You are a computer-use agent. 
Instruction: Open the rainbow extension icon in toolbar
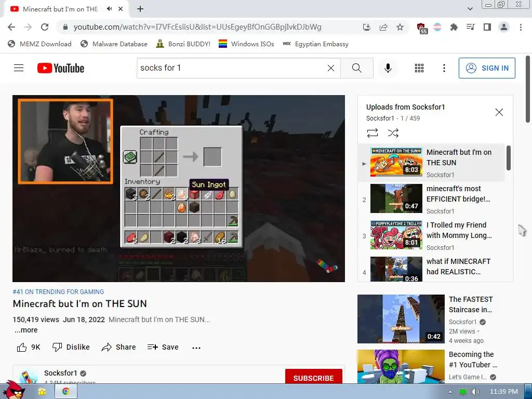437,27
